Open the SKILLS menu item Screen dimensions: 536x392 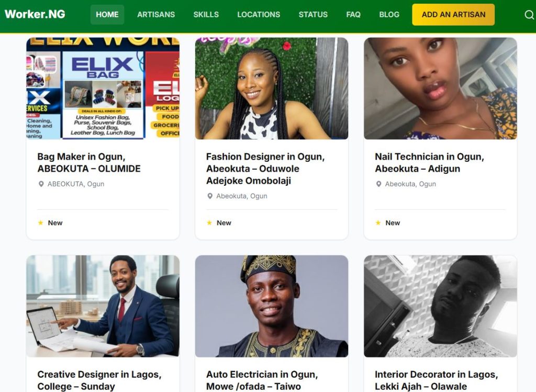206,15
